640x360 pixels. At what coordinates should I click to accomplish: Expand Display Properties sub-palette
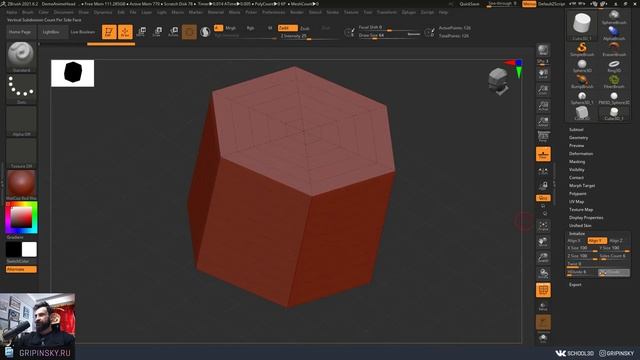point(586,218)
